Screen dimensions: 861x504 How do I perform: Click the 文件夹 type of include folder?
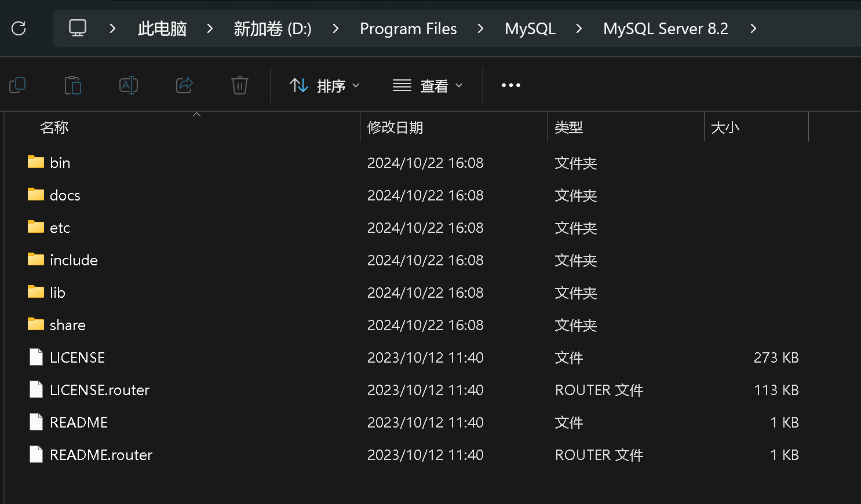576,260
